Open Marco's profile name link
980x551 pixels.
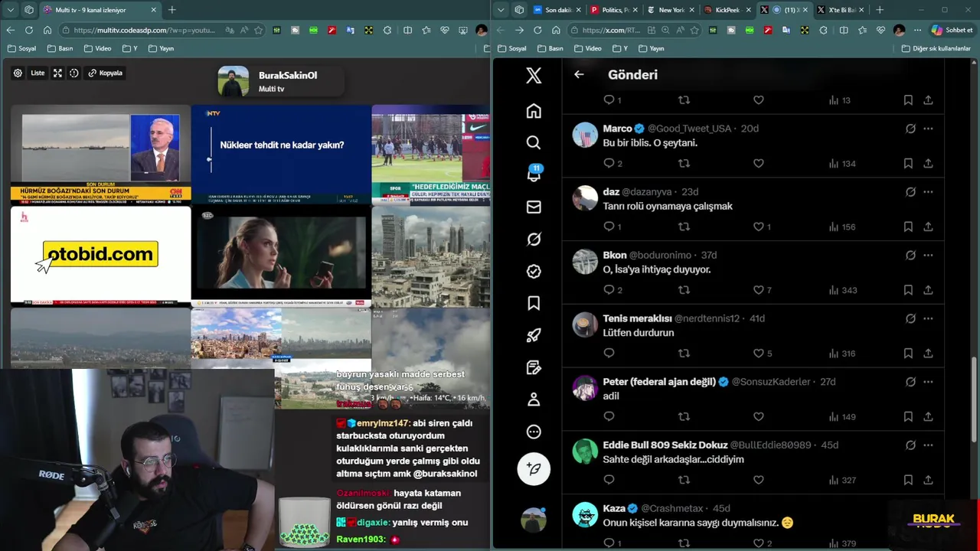617,129
